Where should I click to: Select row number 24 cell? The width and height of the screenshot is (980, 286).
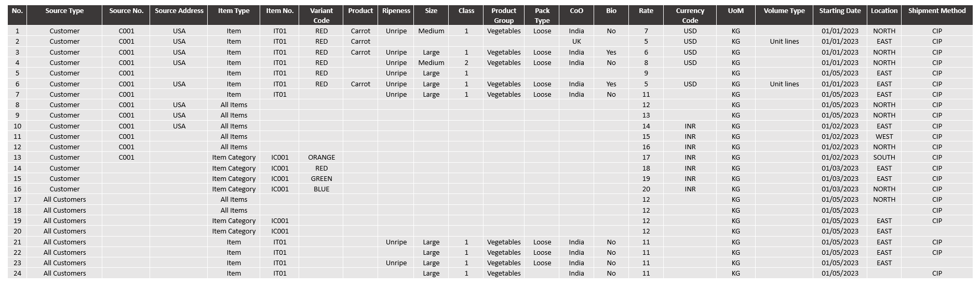click(x=17, y=274)
